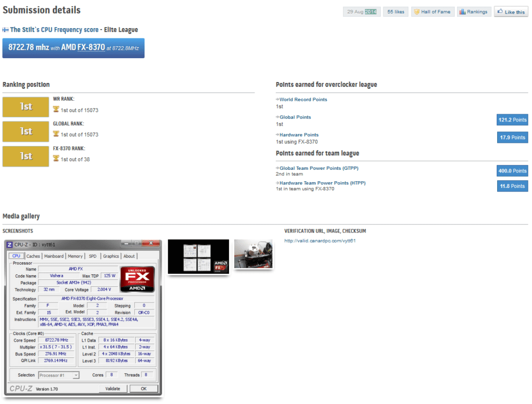Click the Max TDP value 125 W
This screenshot has width=532, height=404.
pos(110,276)
